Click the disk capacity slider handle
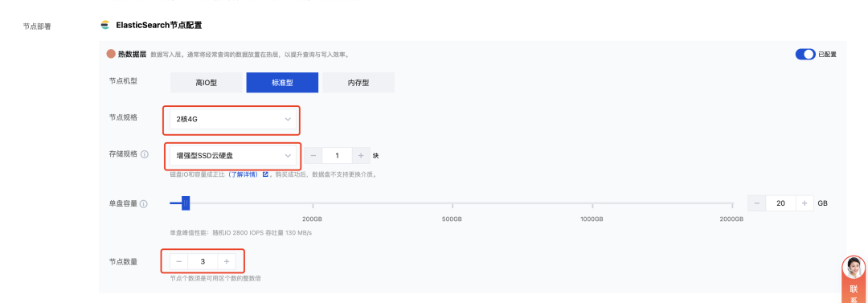The image size is (868, 303). (186, 203)
